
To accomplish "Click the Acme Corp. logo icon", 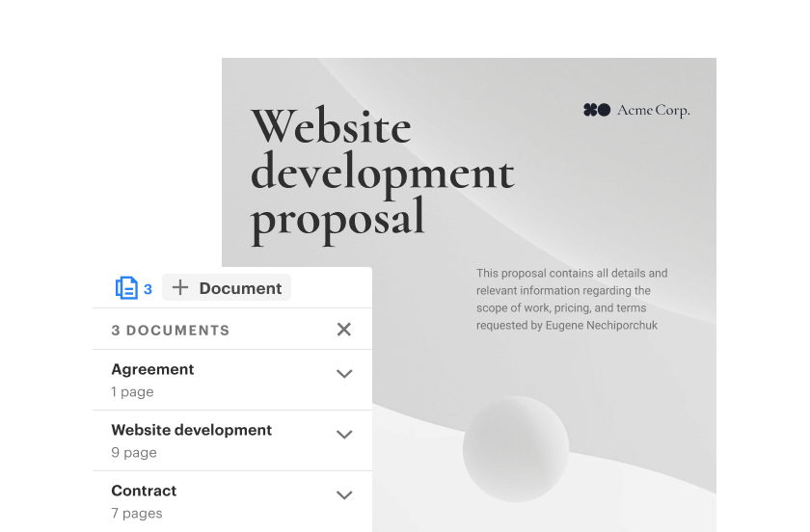I will [x=597, y=110].
